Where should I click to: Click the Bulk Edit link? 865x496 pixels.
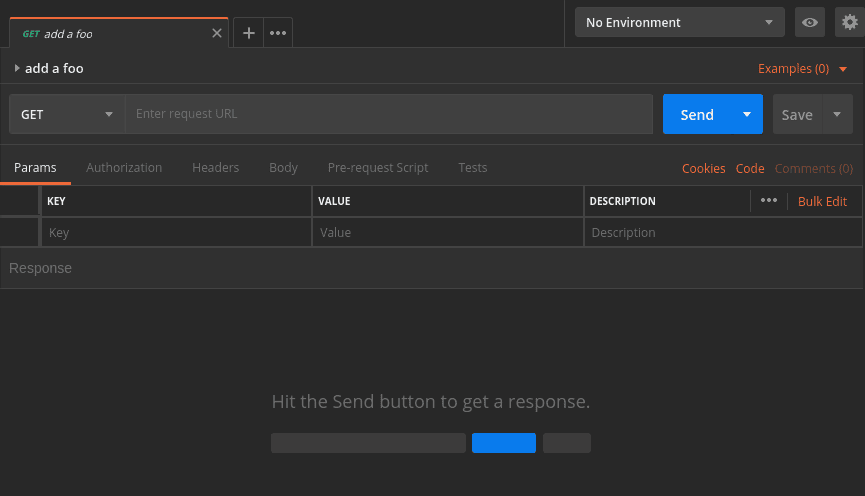tap(822, 201)
